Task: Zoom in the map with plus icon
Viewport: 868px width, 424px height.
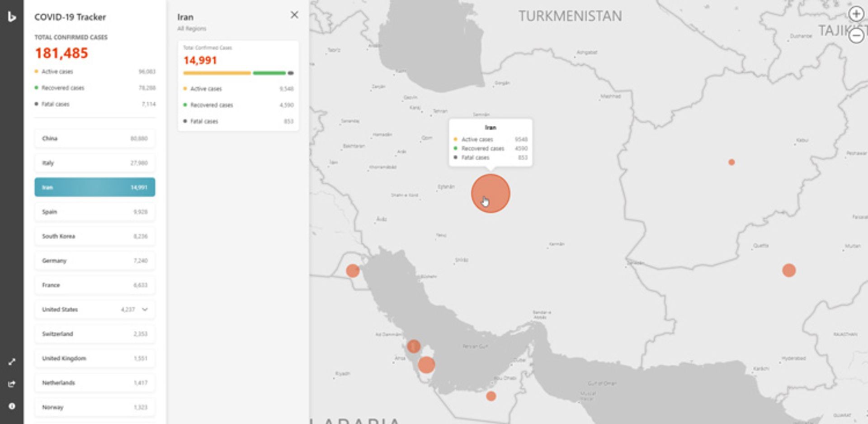Action: tap(855, 14)
